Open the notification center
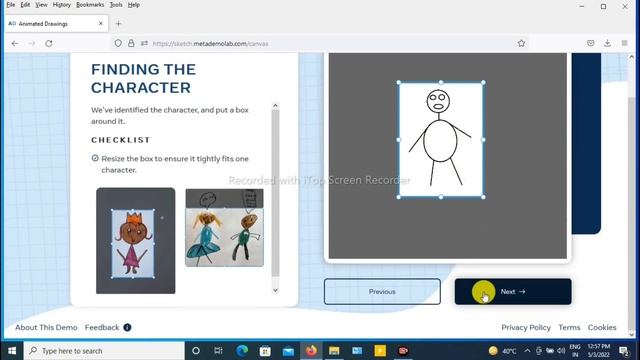Image resolution: width=640 pixels, height=360 pixels. [x=624, y=351]
